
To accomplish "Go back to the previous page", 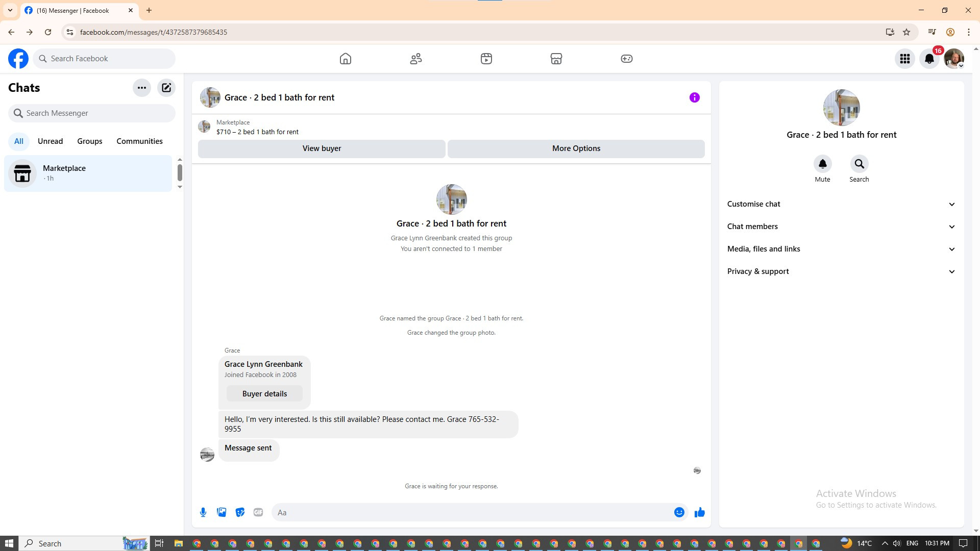I will pyautogui.click(x=11, y=32).
